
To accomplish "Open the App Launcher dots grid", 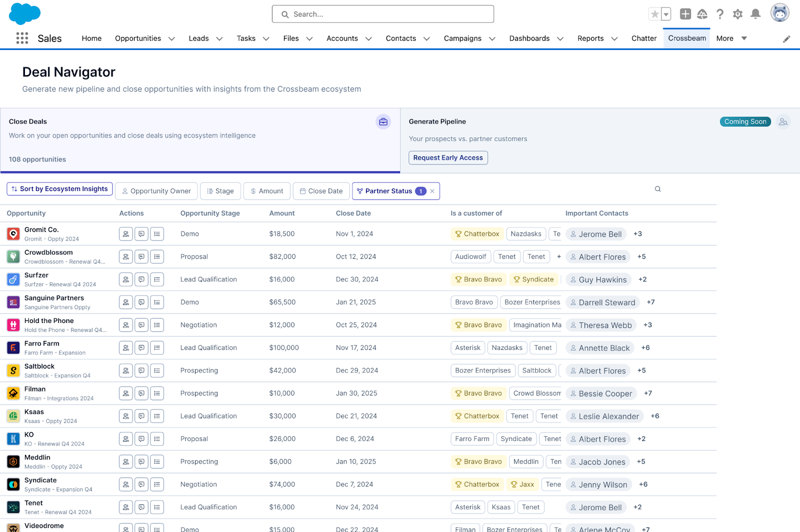I will [x=22, y=38].
